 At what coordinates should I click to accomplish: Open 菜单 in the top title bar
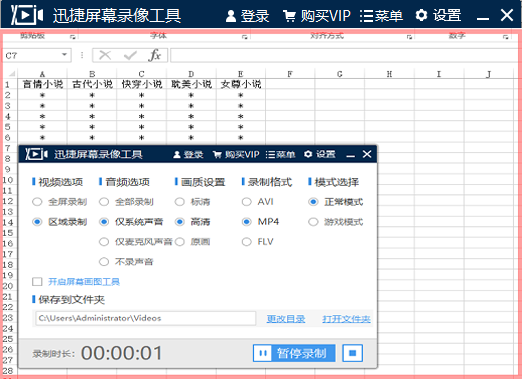381,16
